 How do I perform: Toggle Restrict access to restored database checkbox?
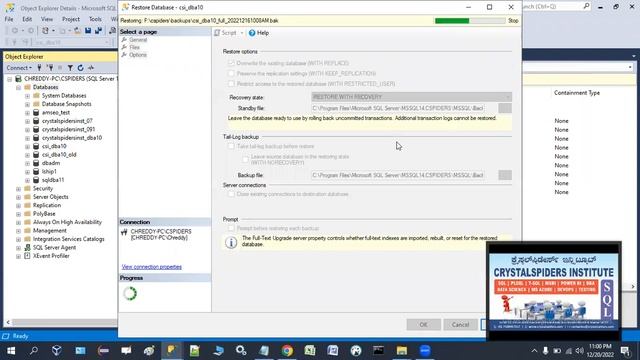click(231, 84)
